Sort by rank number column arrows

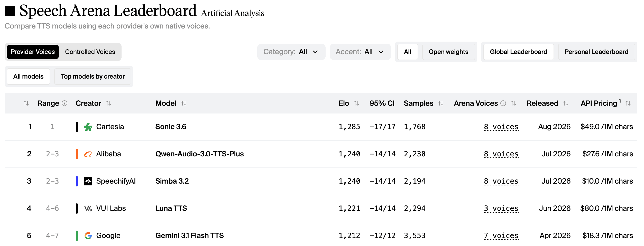[x=26, y=103]
